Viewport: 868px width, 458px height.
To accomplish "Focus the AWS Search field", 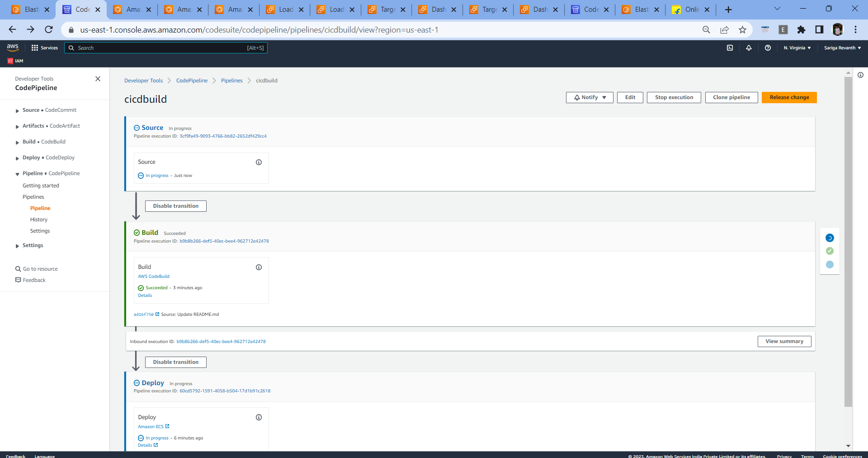I will 166,48.
